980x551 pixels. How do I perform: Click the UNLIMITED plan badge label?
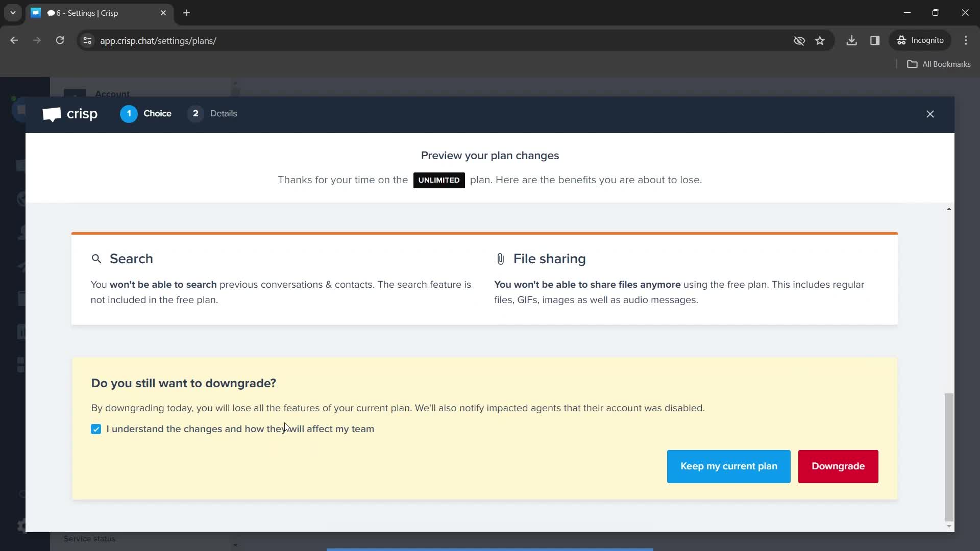(439, 180)
